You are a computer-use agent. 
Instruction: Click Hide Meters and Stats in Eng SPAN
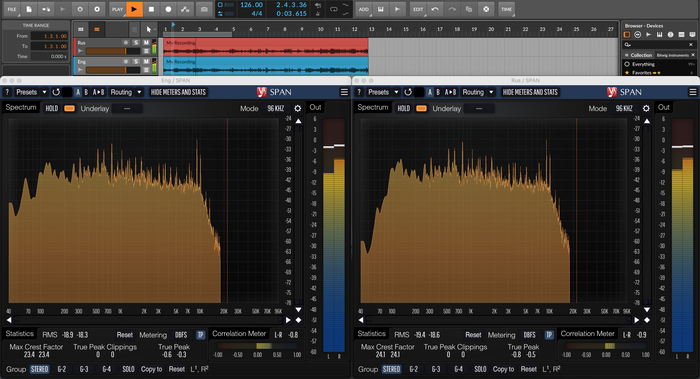pos(178,92)
